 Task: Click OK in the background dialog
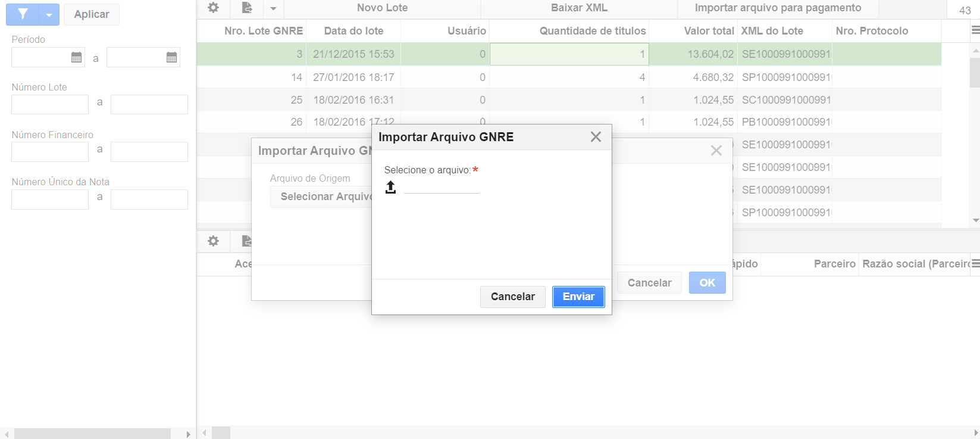click(x=707, y=283)
